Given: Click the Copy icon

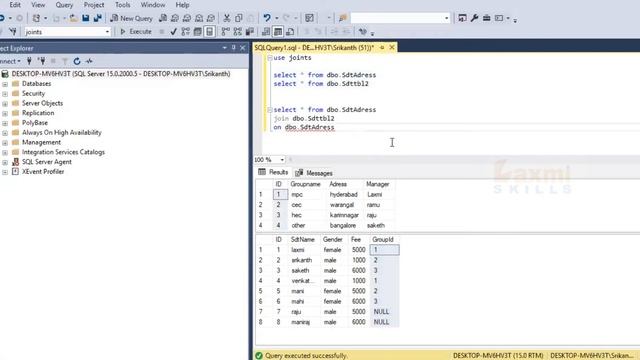Looking at the screenshot, I should click(239, 18).
